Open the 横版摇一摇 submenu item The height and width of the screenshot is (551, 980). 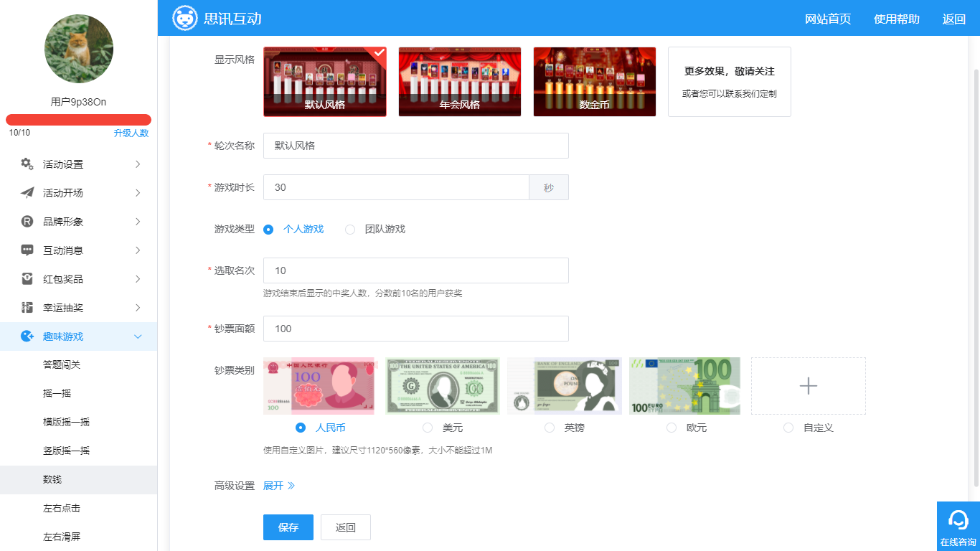coord(79,423)
